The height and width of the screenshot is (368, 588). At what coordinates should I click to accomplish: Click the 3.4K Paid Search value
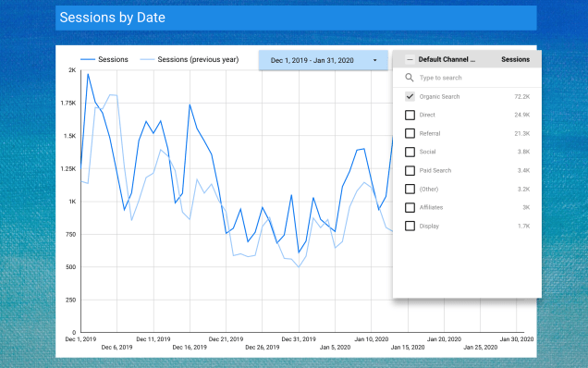coord(523,171)
